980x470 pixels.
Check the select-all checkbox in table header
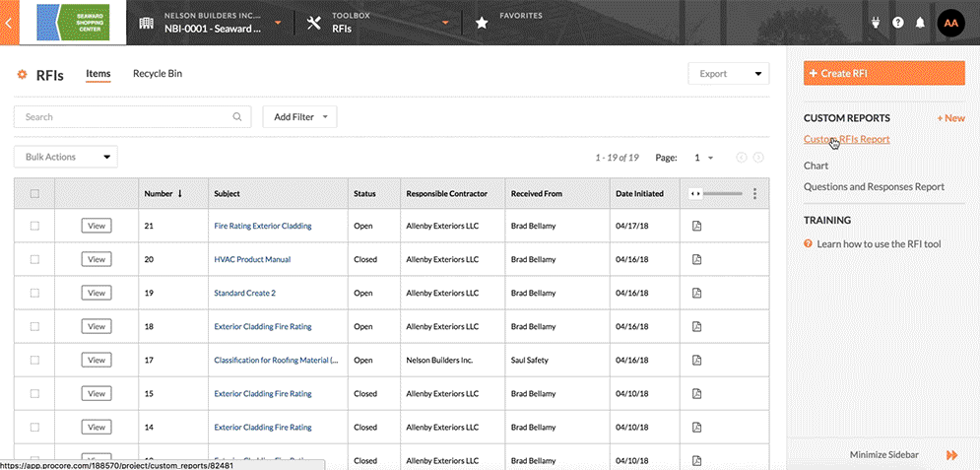click(x=34, y=194)
